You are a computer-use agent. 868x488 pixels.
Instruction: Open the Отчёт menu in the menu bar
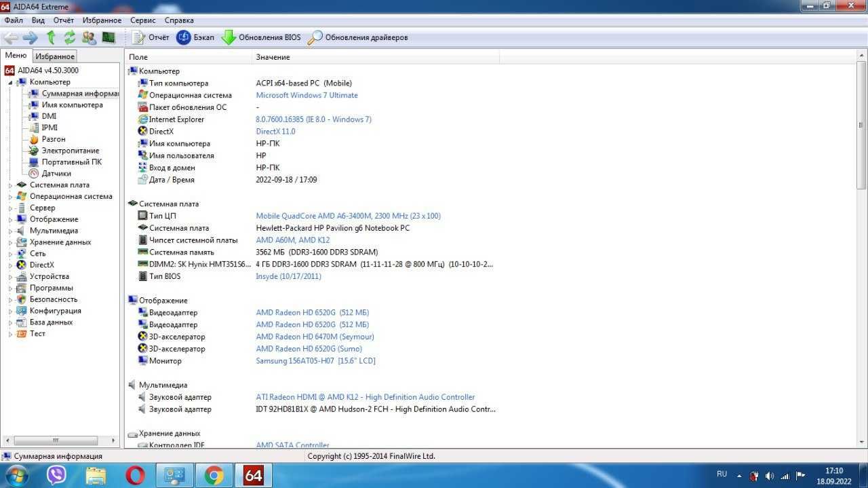coord(64,20)
